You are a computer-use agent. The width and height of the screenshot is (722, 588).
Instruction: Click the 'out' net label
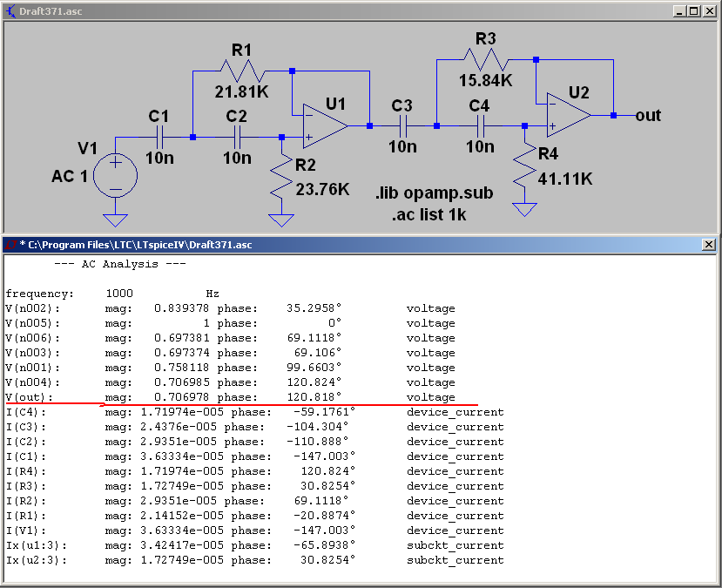click(x=648, y=115)
